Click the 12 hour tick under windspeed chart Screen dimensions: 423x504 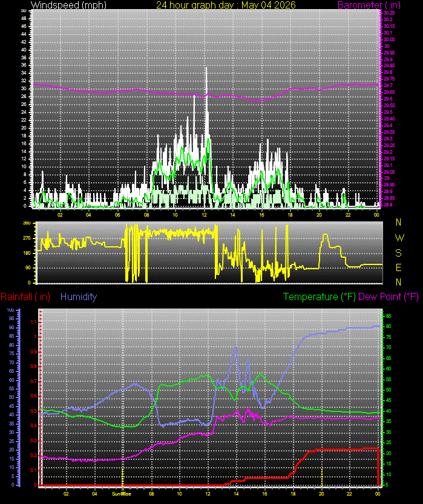point(204,215)
